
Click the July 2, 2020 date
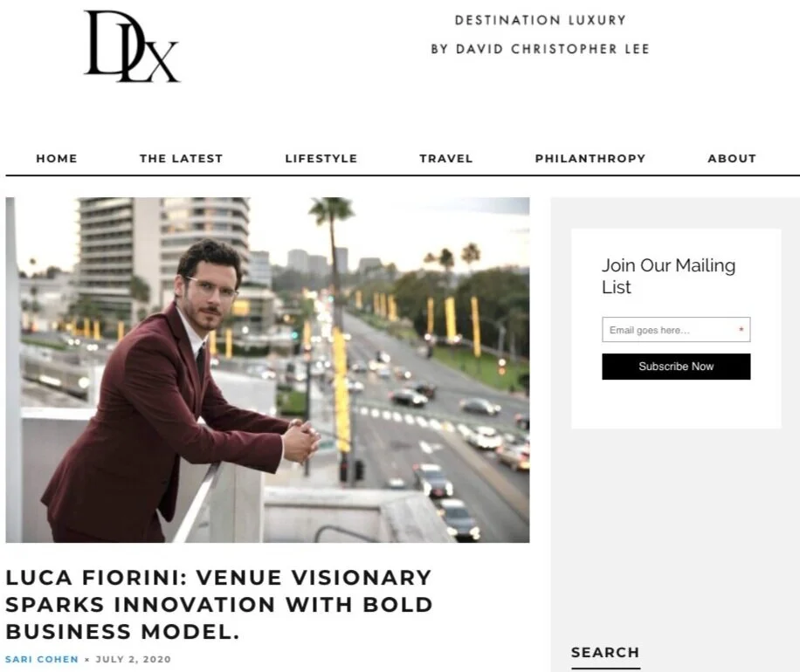pos(133,659)
